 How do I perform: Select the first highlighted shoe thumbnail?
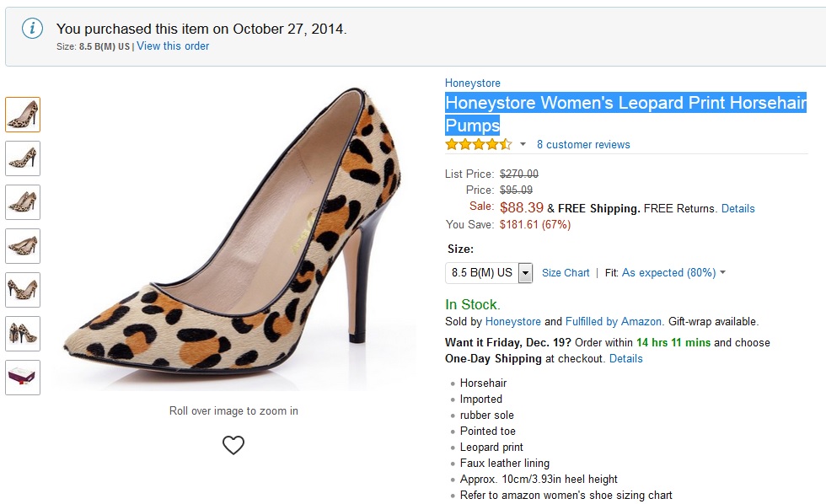[x=23, y=115]
